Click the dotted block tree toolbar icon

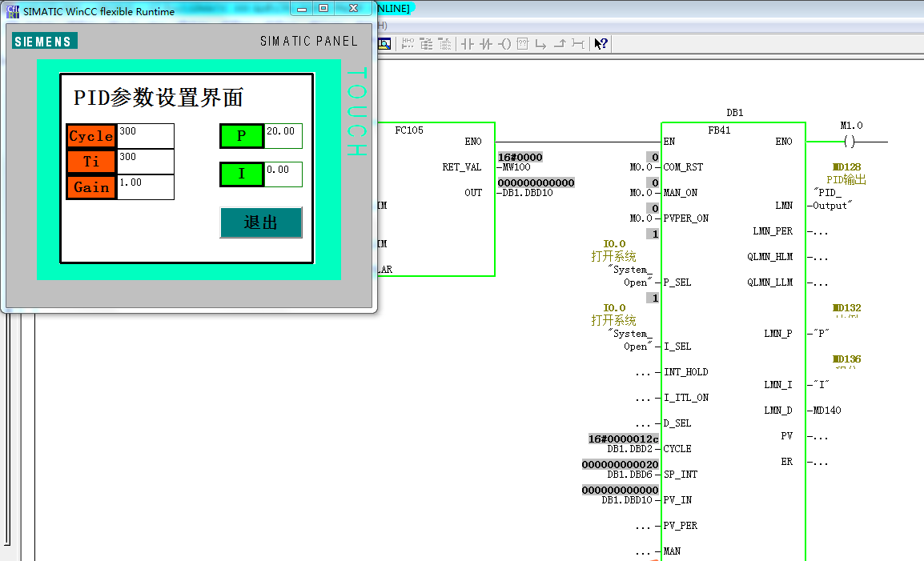tap(445, 43)
